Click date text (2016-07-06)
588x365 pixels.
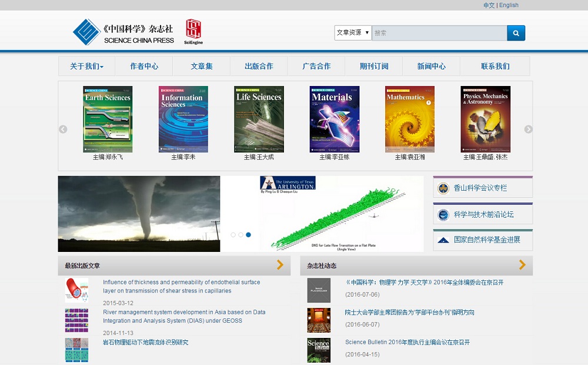coord(362,295)
